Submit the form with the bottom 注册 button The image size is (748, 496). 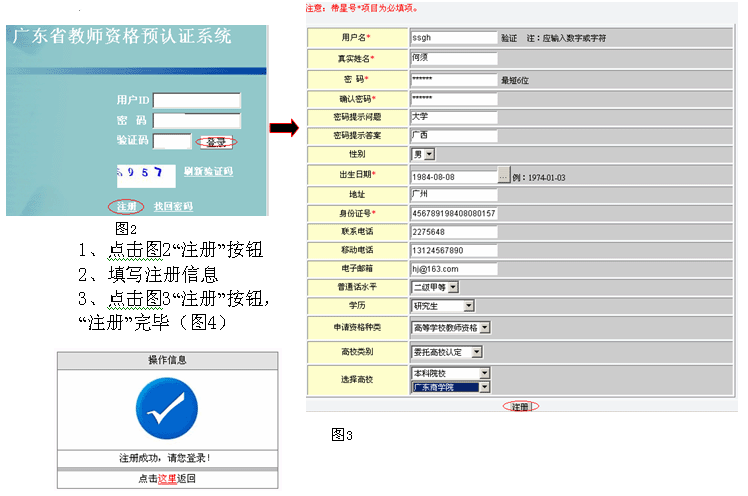click(520, 407)
